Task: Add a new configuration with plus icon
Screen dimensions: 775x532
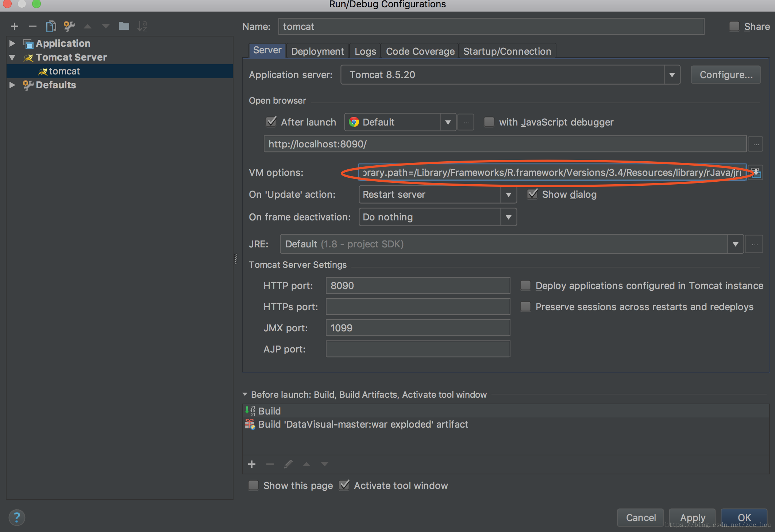Action: (15, 26)
